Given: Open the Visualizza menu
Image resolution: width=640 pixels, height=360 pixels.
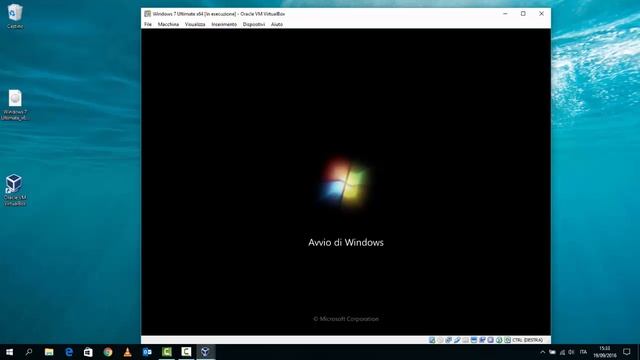Looking at the screenshot, I should 195,24.
